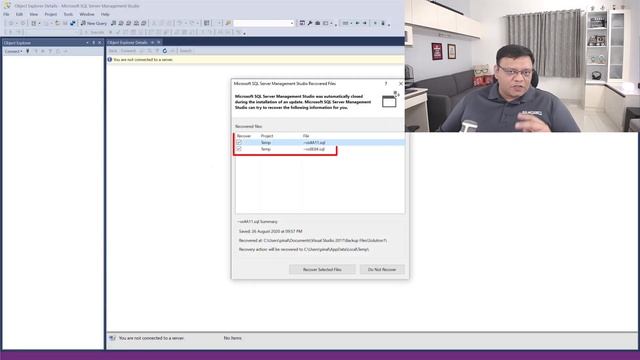Close the Recovered Files dialog

pyautogui.click(x=400, y=84)
